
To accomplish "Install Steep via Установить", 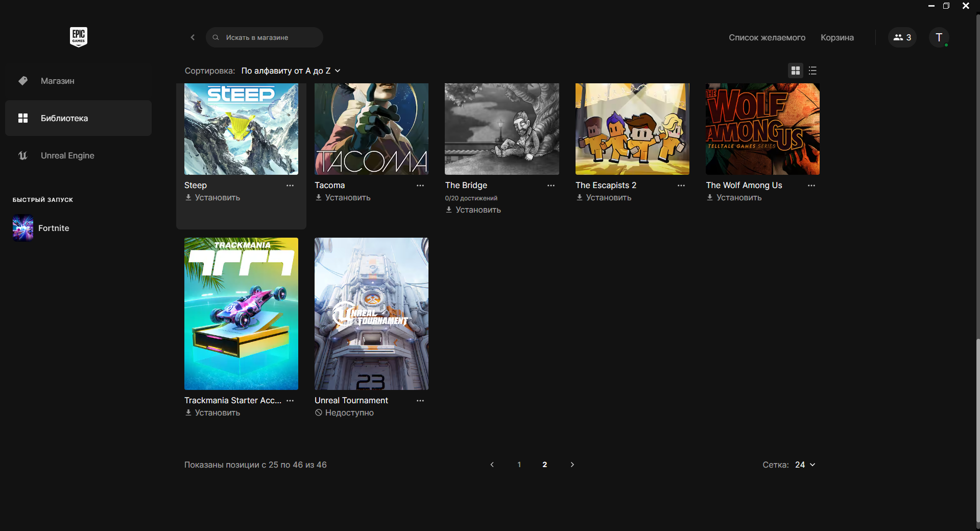I will tap(212, 197).
